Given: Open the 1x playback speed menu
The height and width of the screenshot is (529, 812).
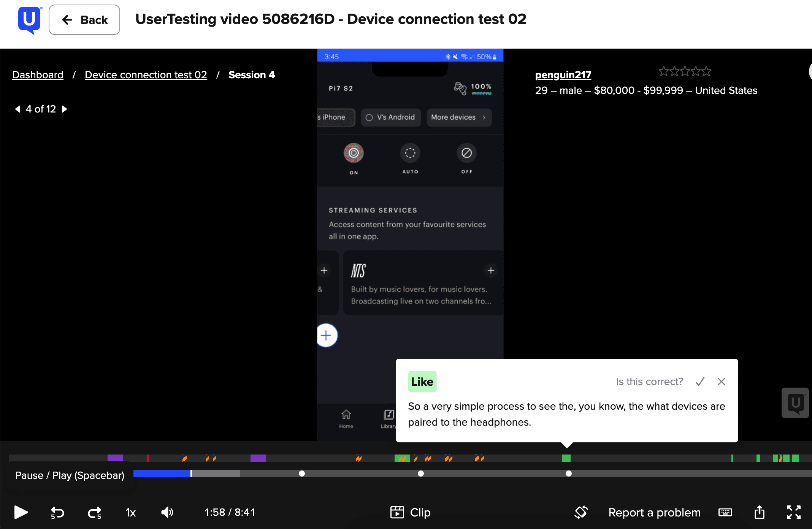Looking at the screenshot, I should [x=130, y=513].
